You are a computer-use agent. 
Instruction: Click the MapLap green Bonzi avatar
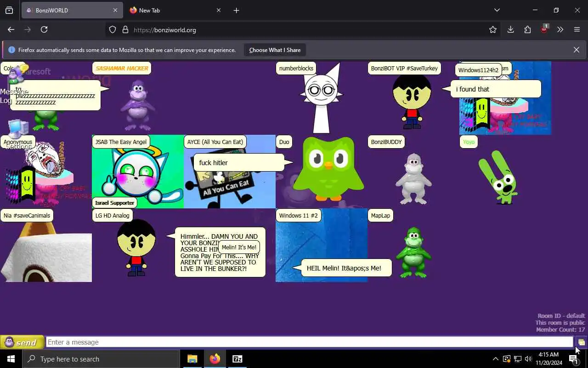click(413, 252)
